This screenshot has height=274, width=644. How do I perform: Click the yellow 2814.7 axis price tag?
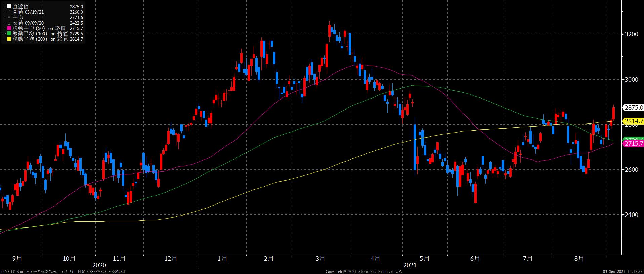pos(633,121)
